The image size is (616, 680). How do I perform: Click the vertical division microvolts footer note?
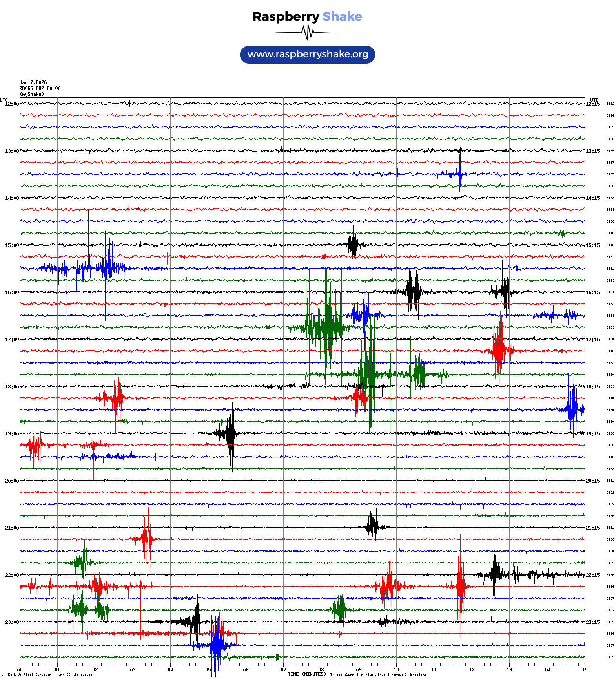[x=50, y=675]
